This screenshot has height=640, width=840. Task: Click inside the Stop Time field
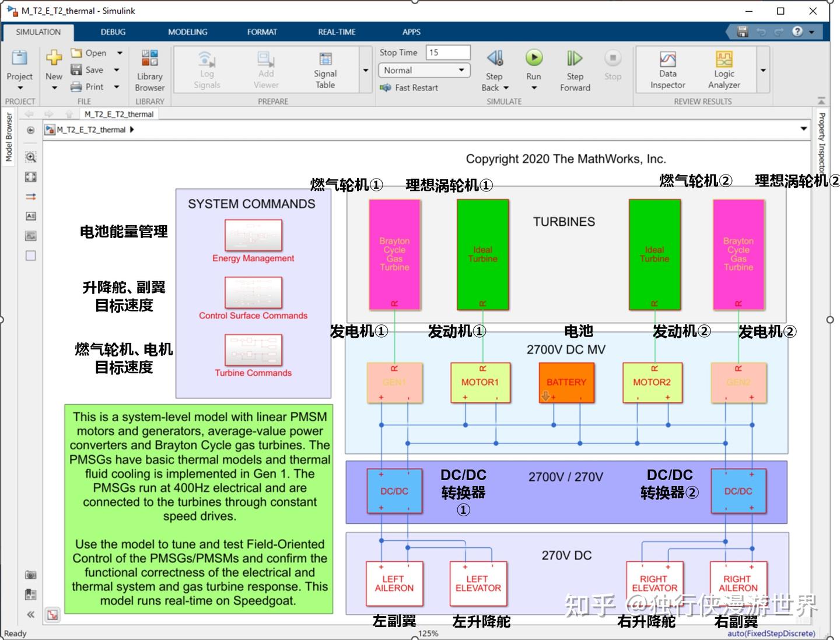click(x=447, y=52)
